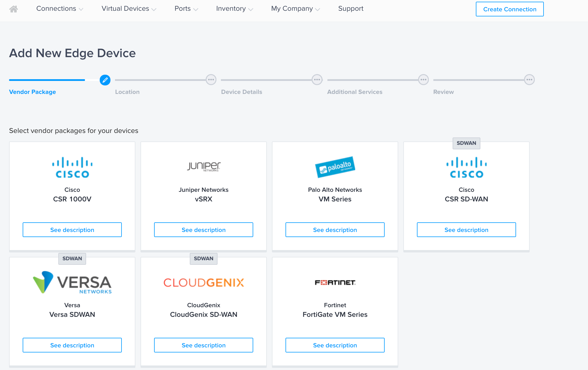Click the Add New Edge Device heading
This screenshot has width=588, height=370.
pos(73,53)
